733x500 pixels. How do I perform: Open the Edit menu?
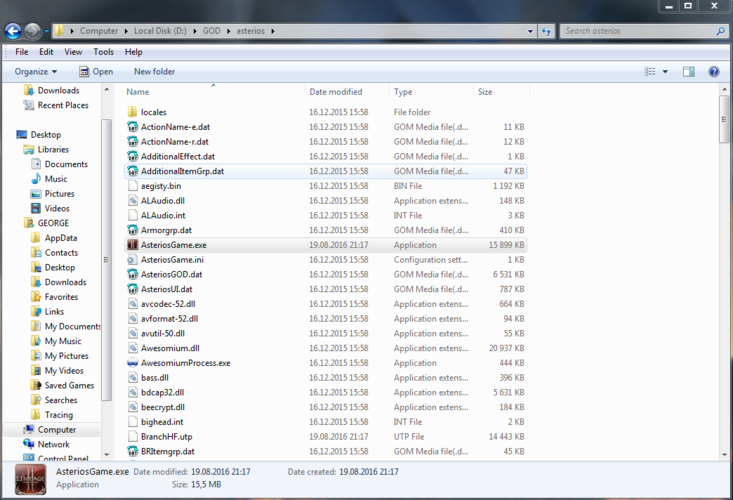46,52
